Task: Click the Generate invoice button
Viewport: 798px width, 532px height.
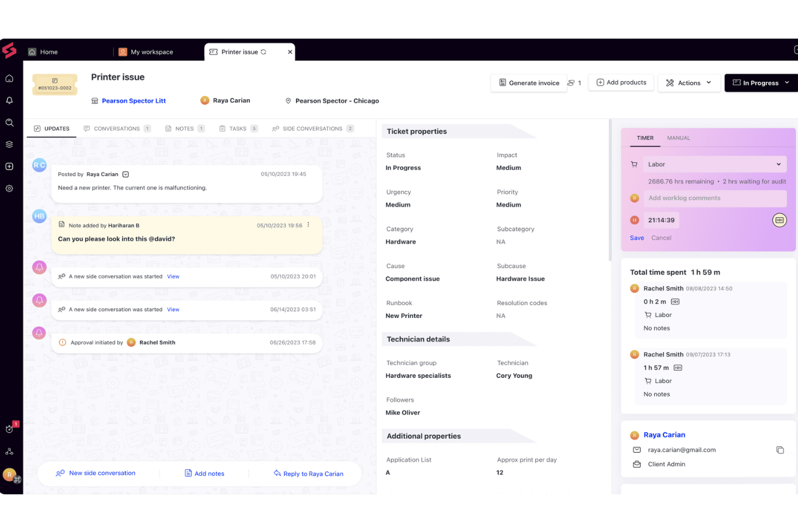Action: click(x=529, y=82)
